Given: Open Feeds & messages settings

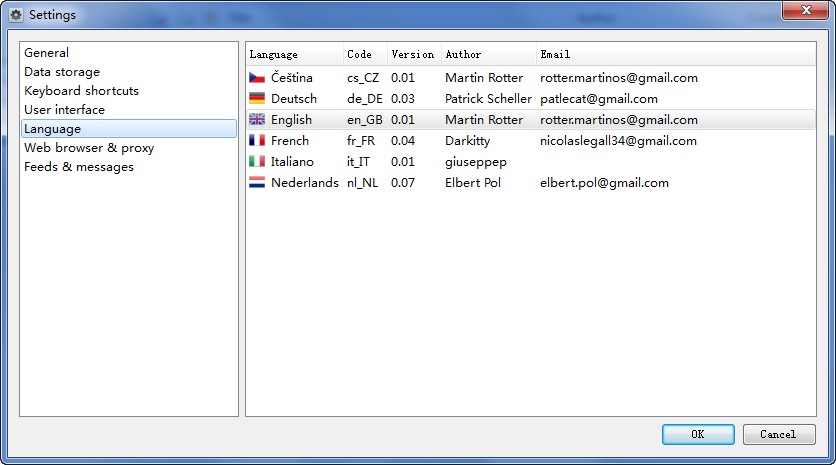Looking at the screenshot, I should coord(128,167).
